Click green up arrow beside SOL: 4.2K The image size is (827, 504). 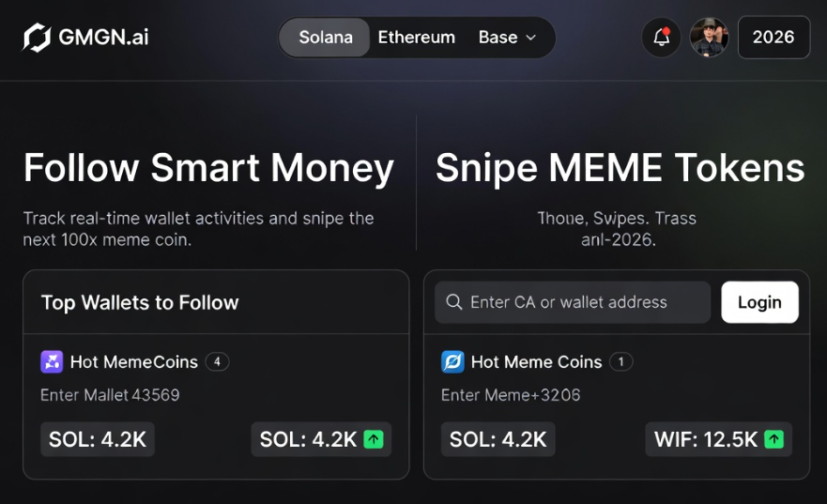(374, 439)
